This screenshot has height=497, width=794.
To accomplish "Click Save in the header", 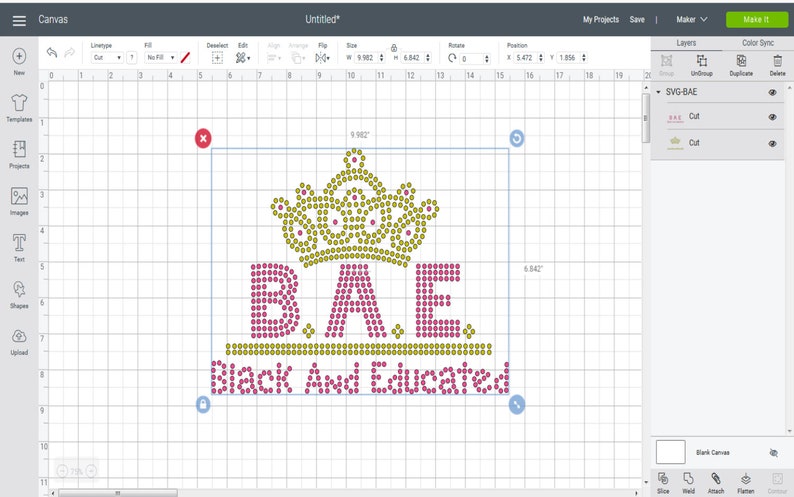I will click(x=637, y=19).
